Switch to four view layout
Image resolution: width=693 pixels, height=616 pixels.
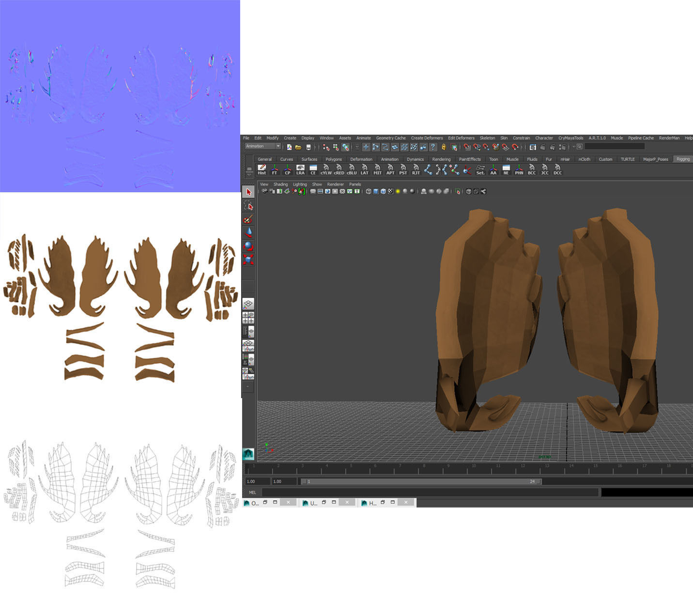click(x=248, y=318)
